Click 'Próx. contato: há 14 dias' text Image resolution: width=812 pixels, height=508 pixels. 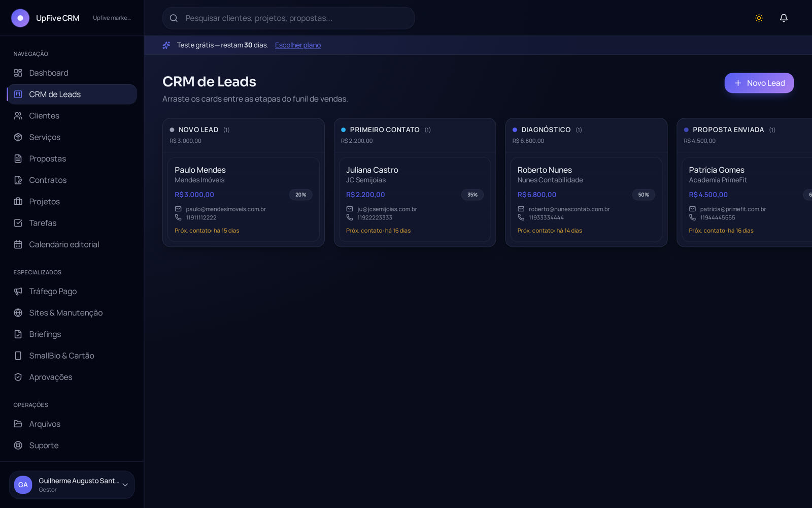(550, 231)
